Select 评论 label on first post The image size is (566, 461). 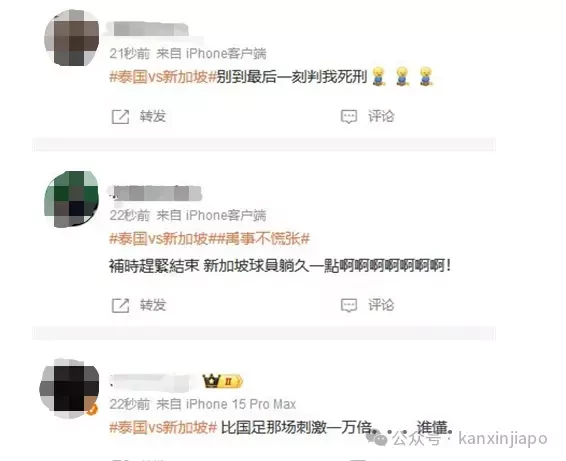[381, 116]
